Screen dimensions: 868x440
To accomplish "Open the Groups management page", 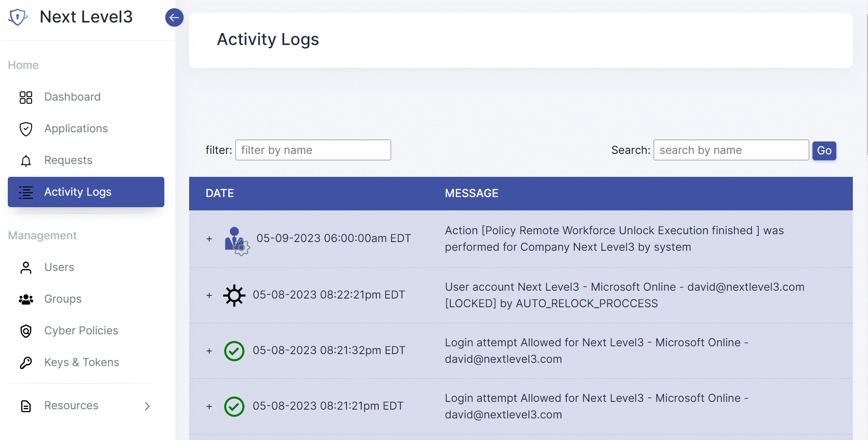I will tap(86, 299).
